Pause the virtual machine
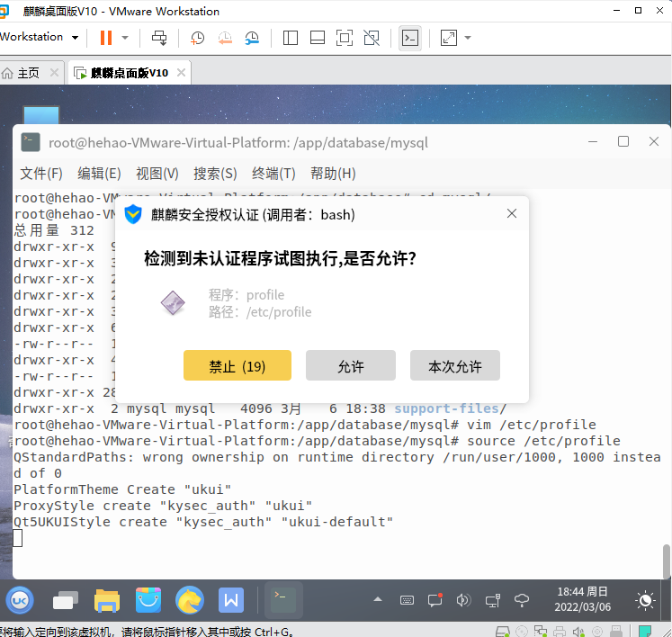The height and width of the screenshot is (637, 672). tap(106, 38)
